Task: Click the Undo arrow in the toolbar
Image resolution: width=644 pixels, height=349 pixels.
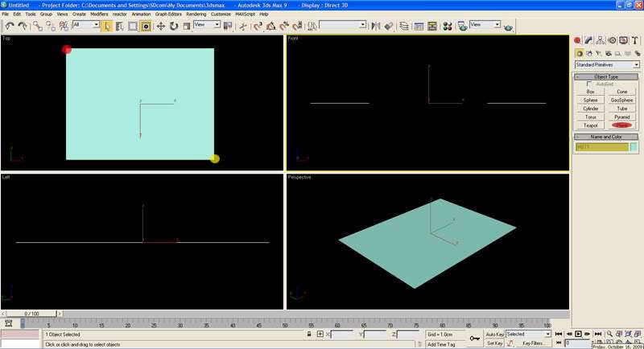Action: [9, 26]
